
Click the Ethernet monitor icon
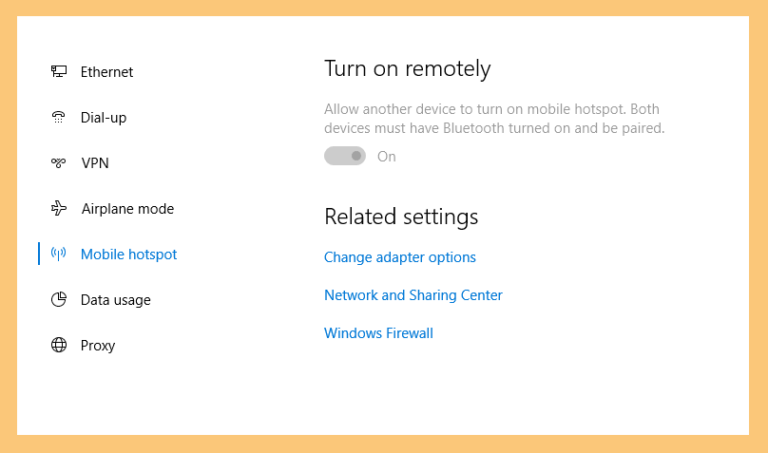(59, 72)
